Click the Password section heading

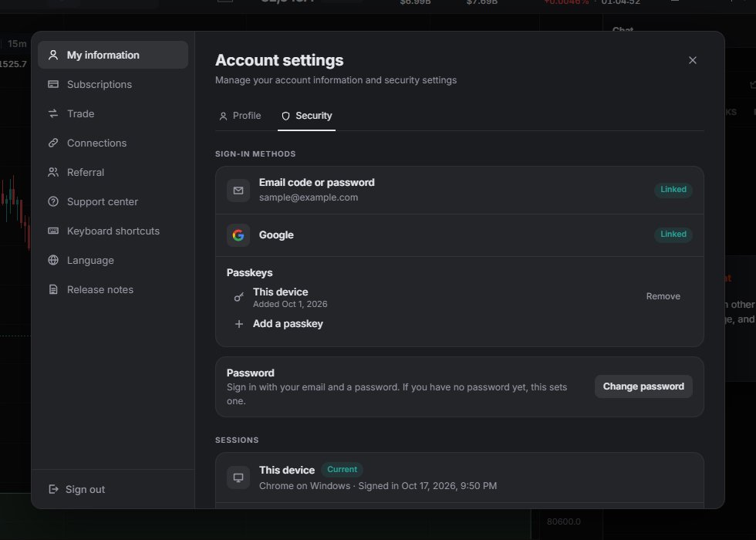coord(250,373)
